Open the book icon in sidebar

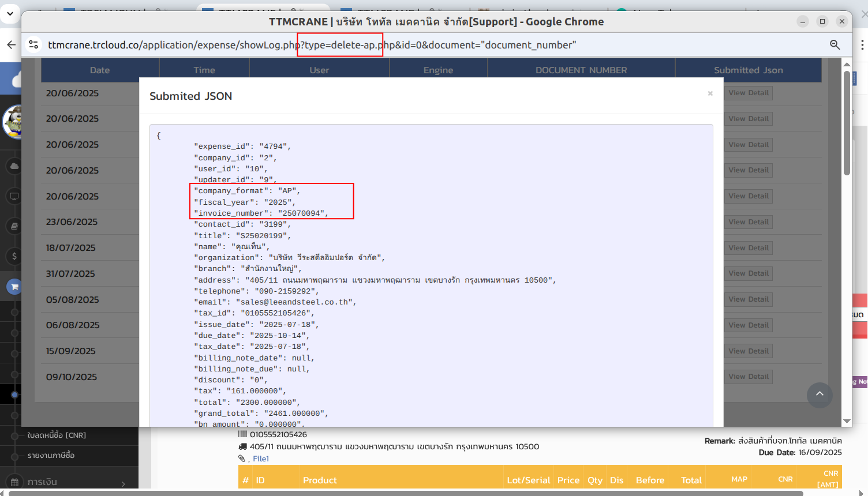pos(14,226)
